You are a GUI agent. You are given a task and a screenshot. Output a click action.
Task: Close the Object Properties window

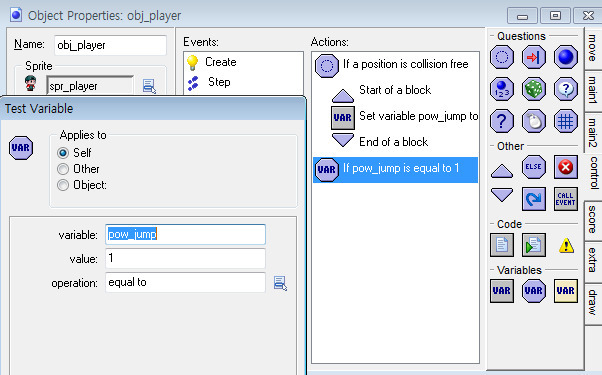pyautogui.click(x=588, y=16)
